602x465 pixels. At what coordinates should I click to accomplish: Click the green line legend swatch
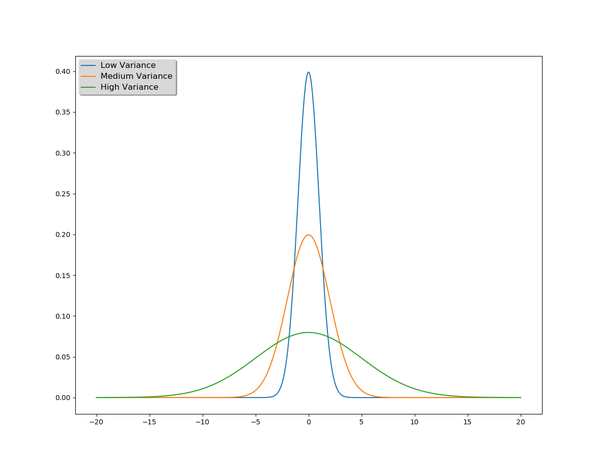click(88, 88)
